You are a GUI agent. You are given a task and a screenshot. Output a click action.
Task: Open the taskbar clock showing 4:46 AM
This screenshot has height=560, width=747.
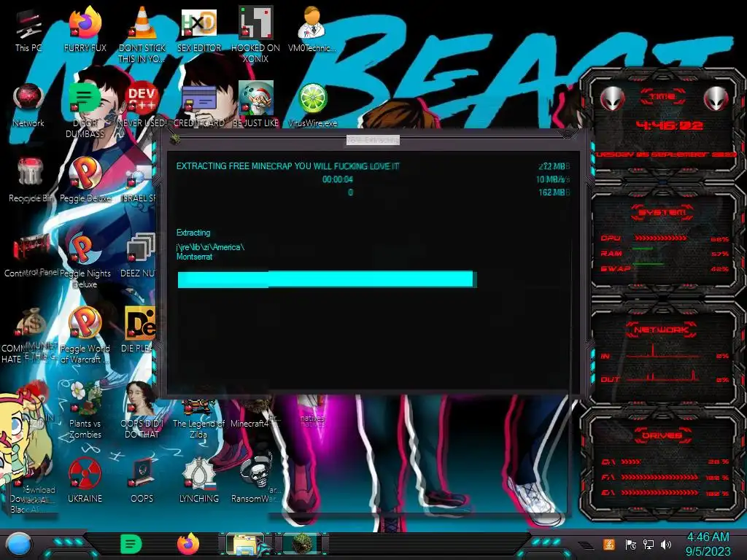[x=708, y=544]
